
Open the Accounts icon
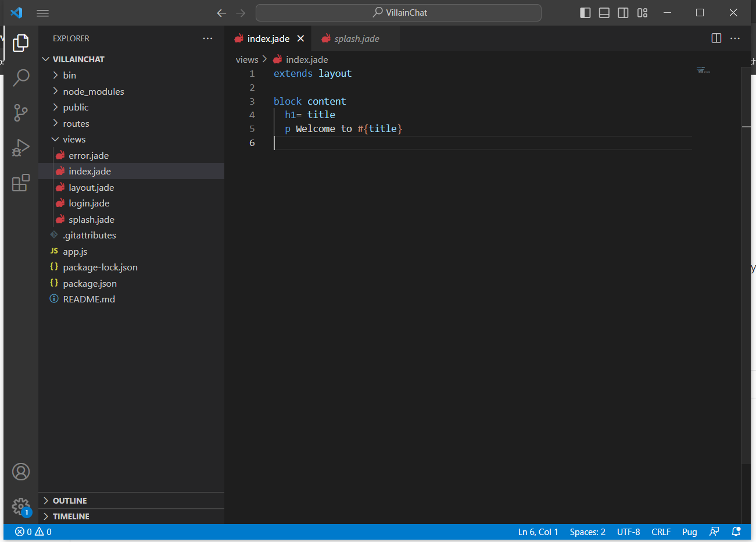pyautogui.click(x=21, y=472)
